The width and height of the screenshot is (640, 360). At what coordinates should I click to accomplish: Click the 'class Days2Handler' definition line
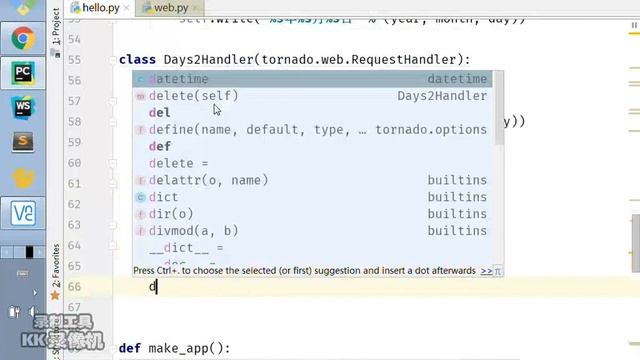pos(294,60)
